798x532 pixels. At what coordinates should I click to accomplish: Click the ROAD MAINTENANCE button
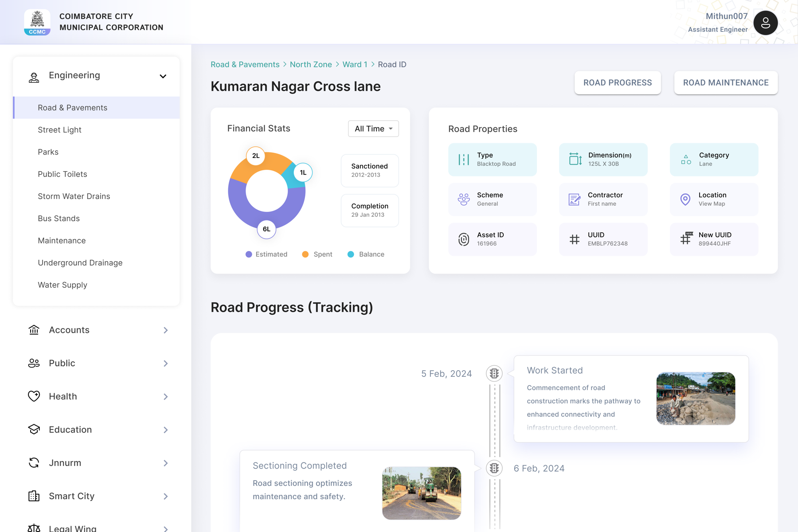click(726, 83)
